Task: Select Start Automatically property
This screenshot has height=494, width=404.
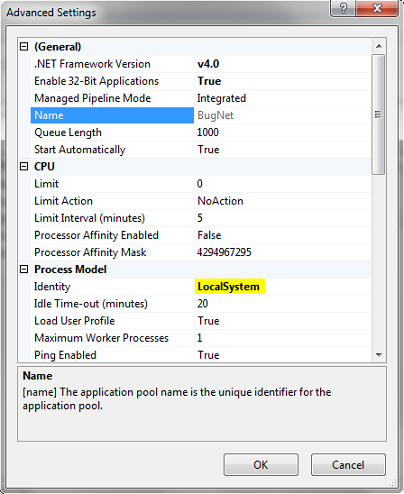Action: 80,150
